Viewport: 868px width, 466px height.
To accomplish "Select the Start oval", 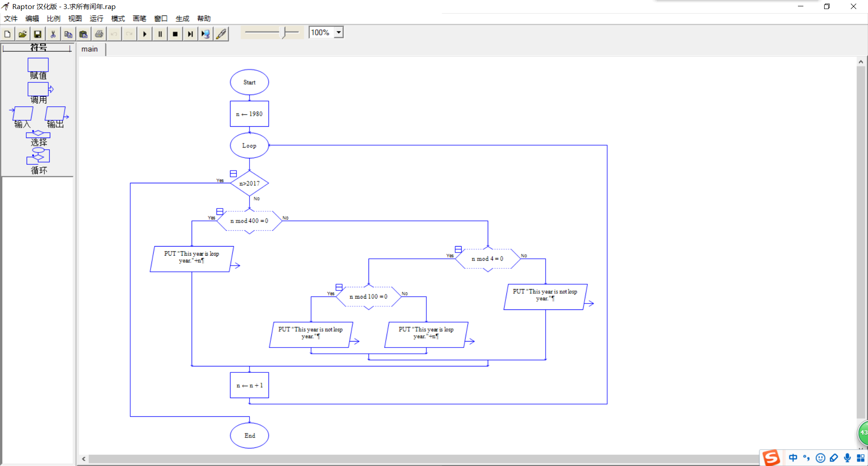I will point(250,82).
